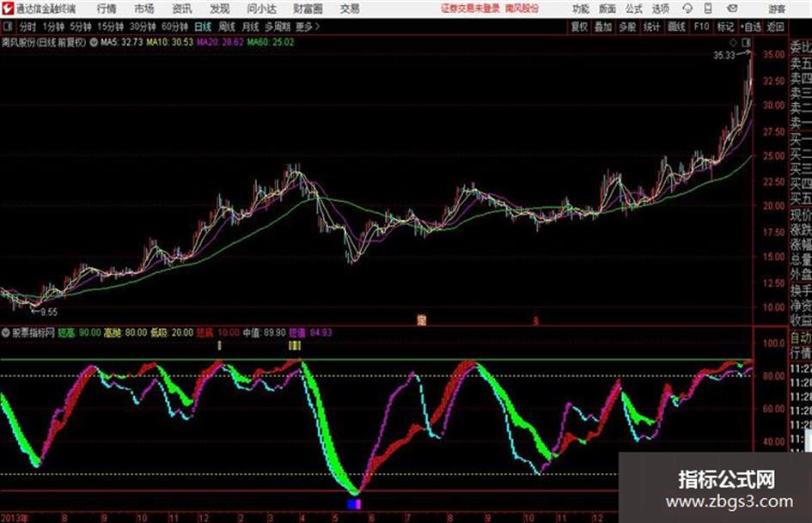This screenshot has height=523, width=812.
Task: Click the 低吸: 20.00 indicator value
Action: tap(172, 332)
